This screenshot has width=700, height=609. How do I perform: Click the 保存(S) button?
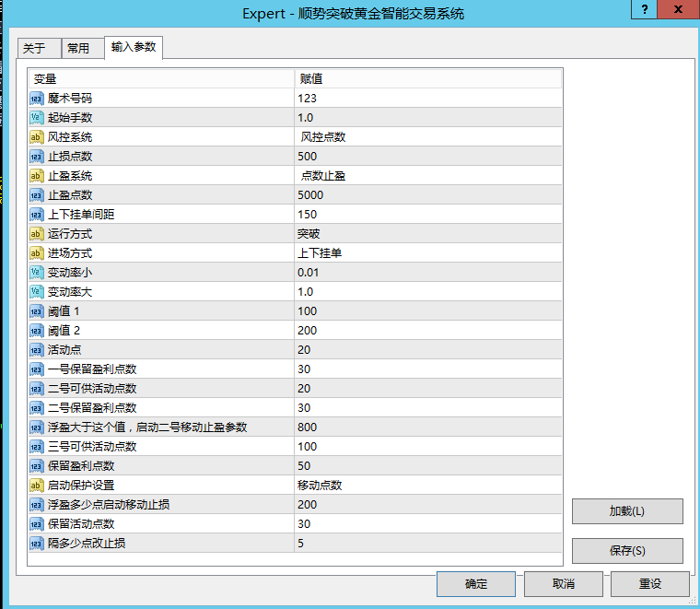[x=627, y=551]
